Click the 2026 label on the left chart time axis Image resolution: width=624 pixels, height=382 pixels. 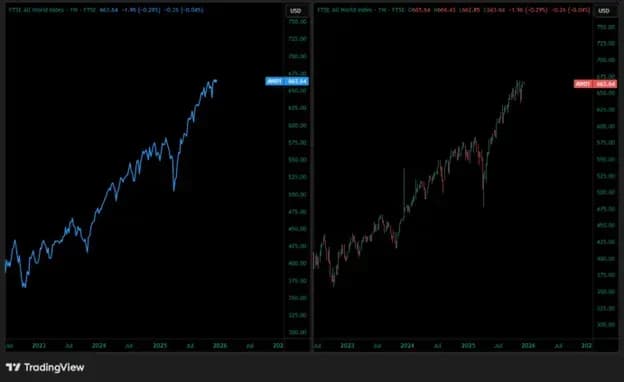click(x=220, y=345)
